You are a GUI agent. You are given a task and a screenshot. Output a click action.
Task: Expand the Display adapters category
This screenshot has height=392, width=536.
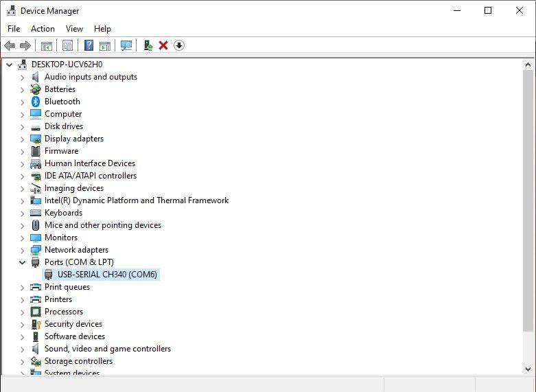[x=22, y=139]
